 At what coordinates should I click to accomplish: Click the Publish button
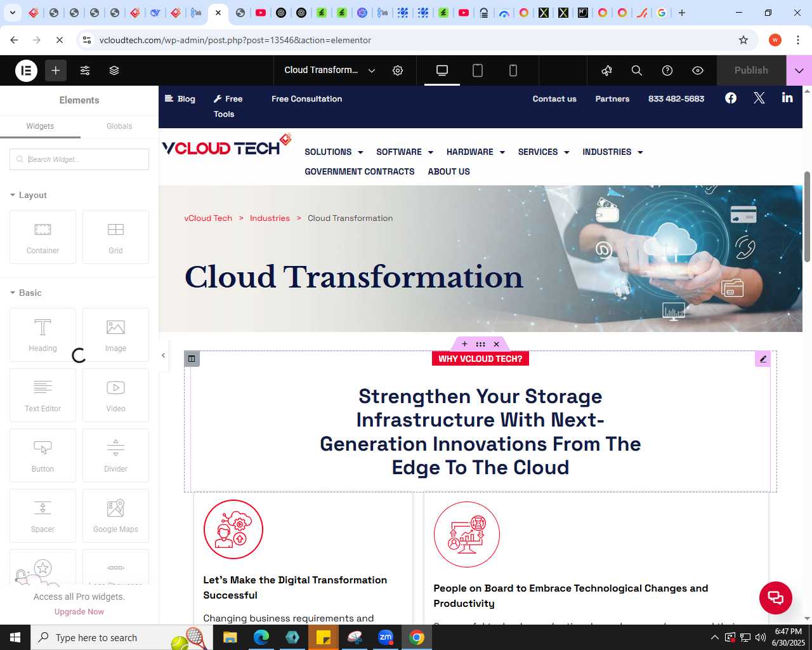click(x=751, y=70)
